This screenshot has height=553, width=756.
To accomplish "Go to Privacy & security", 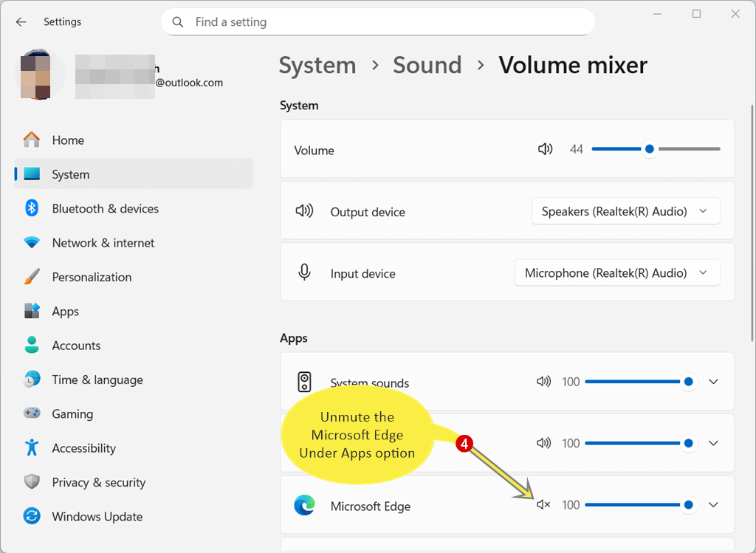I will click(134, 482).
